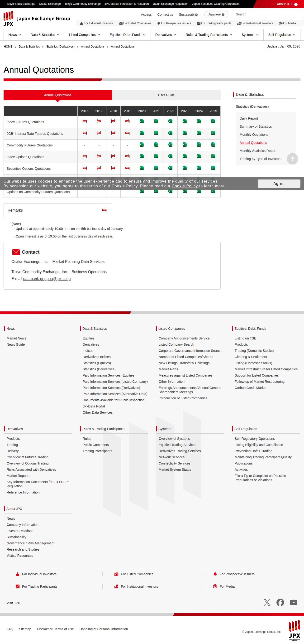Agree to the cookie policy
Image resolution: width=304 pixels, height=644 pixels.
pyautogui.click(x=279, y=184)
